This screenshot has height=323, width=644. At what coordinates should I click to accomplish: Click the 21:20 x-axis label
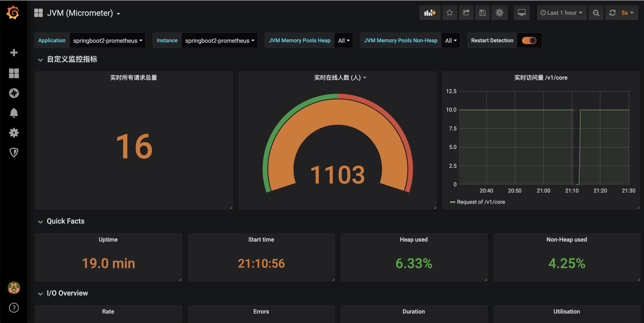(600, 191)
